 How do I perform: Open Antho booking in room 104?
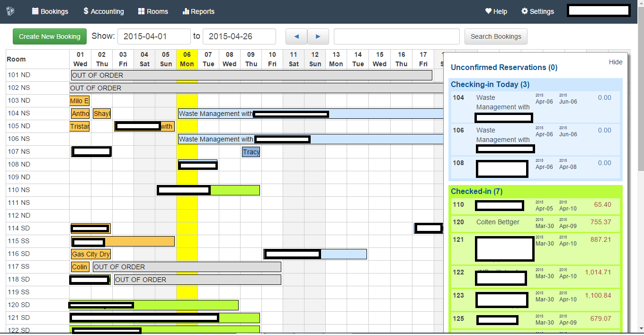(x=80, y=114)
